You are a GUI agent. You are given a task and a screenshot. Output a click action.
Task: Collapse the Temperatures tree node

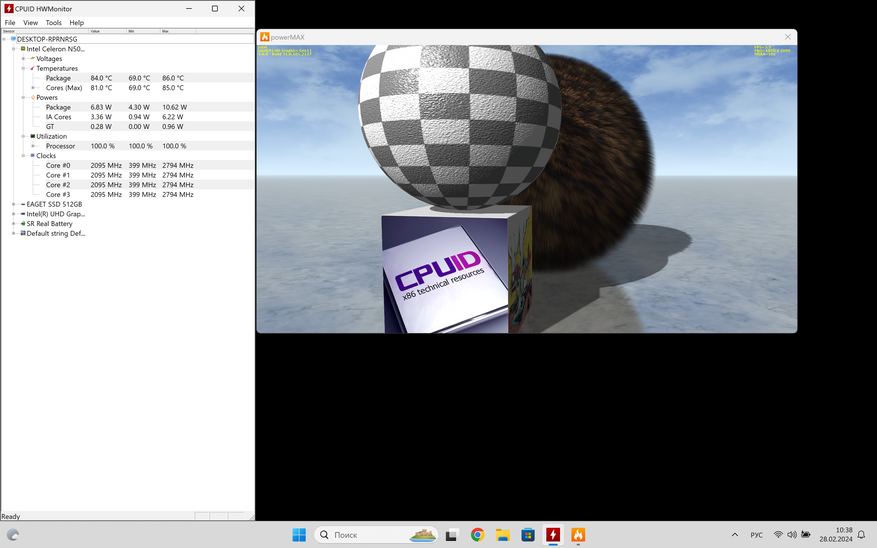[23, 68]
